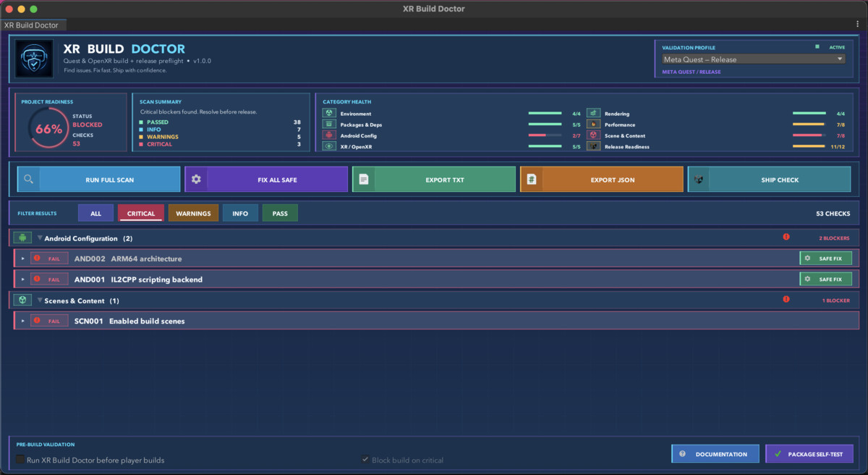Screen dimensions: 868x475
Task: Click the XR Build Doctor shield logo
Action: (35, 59)
